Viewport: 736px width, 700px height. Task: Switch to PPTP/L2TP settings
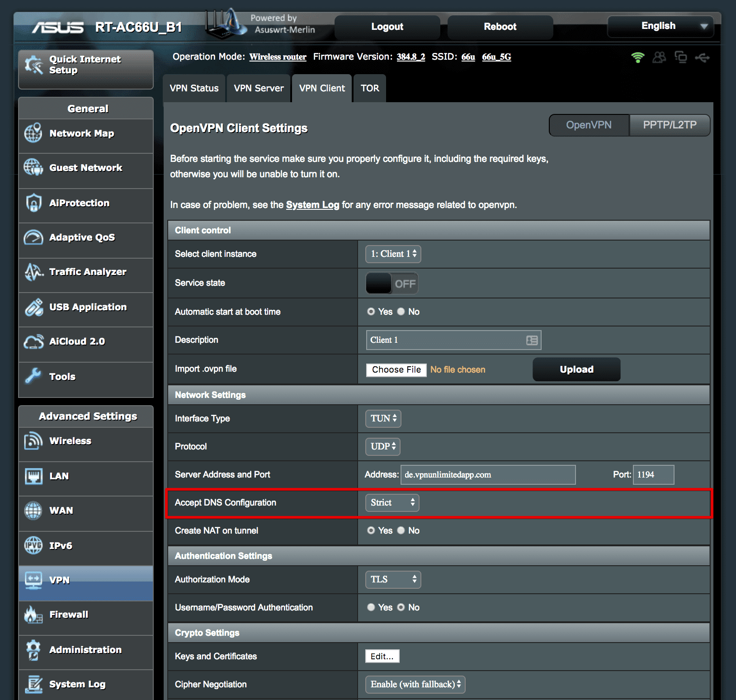coord(670,125)
